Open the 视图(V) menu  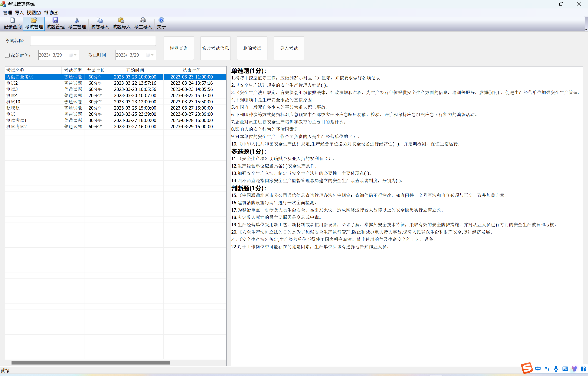[x=34, y=13]
